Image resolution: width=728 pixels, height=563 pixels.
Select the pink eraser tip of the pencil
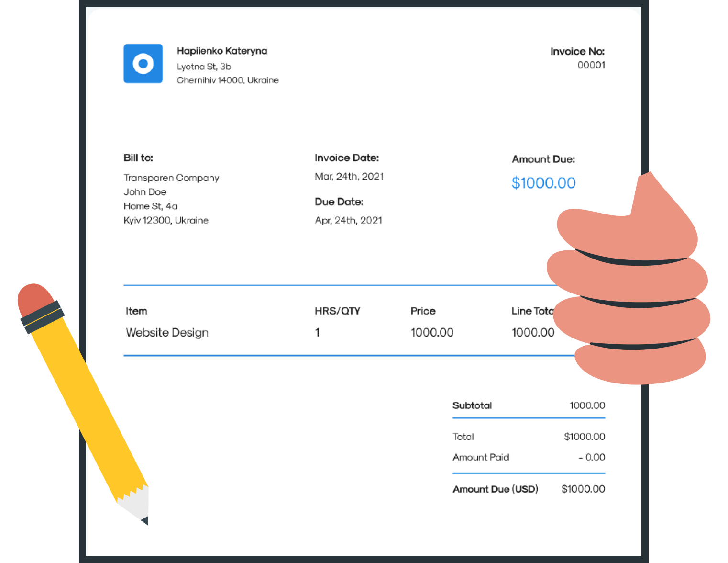click(x=36, y=297)
